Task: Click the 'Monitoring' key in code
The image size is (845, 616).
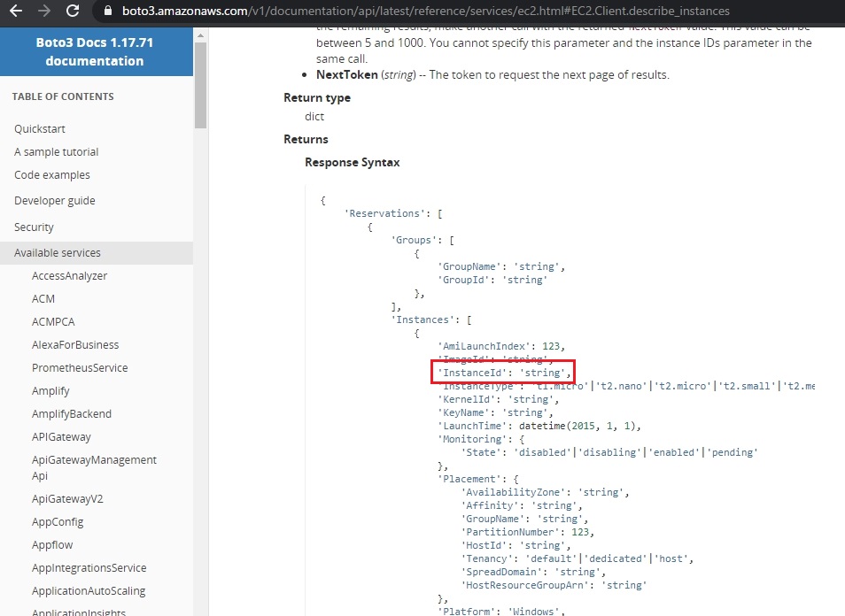Action: click(x=472, y=439)
